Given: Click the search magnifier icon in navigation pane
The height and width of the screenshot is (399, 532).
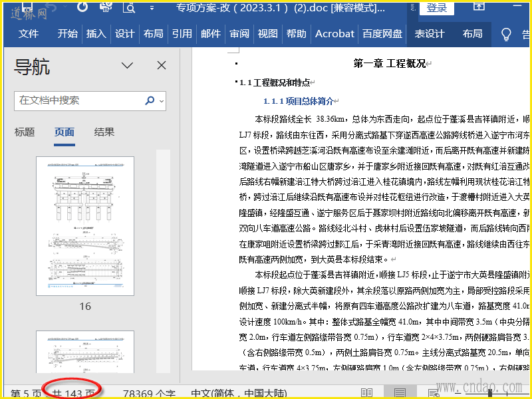Looking at the screenshot, I should pyautogui.click(x=150, y=100).
